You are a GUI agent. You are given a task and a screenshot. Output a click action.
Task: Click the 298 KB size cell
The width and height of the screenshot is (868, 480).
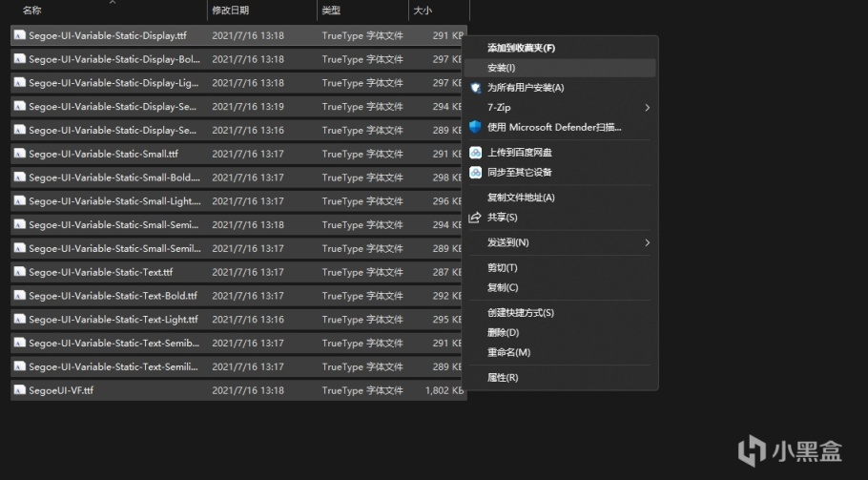448,177
